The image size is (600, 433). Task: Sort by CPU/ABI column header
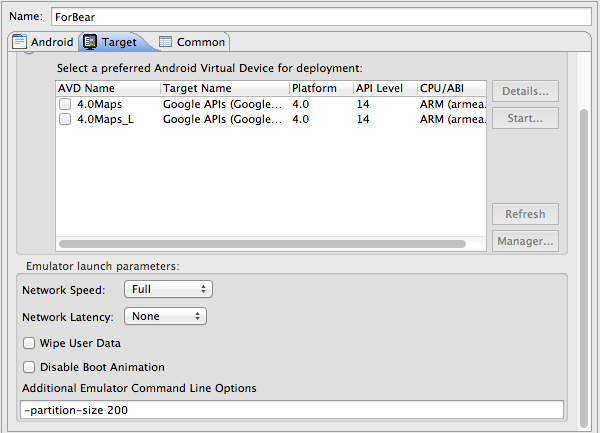point(452,88)
